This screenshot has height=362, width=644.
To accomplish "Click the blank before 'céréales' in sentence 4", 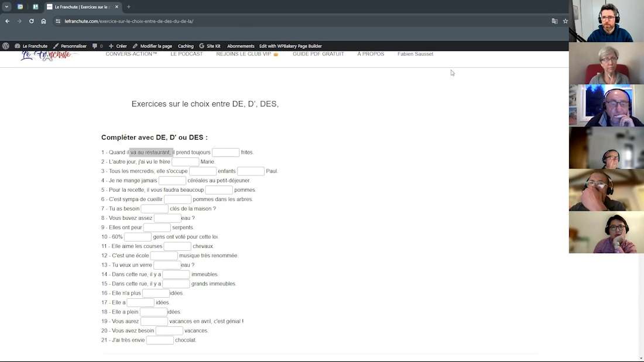I will coord(172,181).
